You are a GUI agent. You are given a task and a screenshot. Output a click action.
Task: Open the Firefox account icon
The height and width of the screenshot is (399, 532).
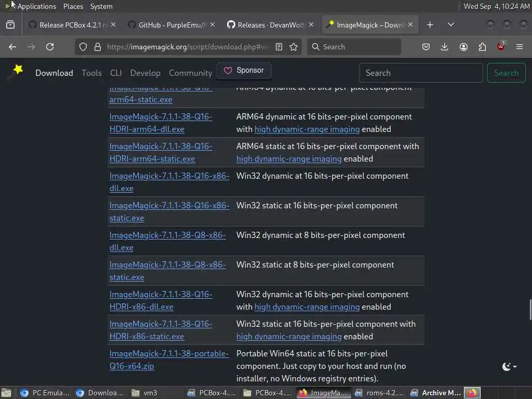point(463,47)
